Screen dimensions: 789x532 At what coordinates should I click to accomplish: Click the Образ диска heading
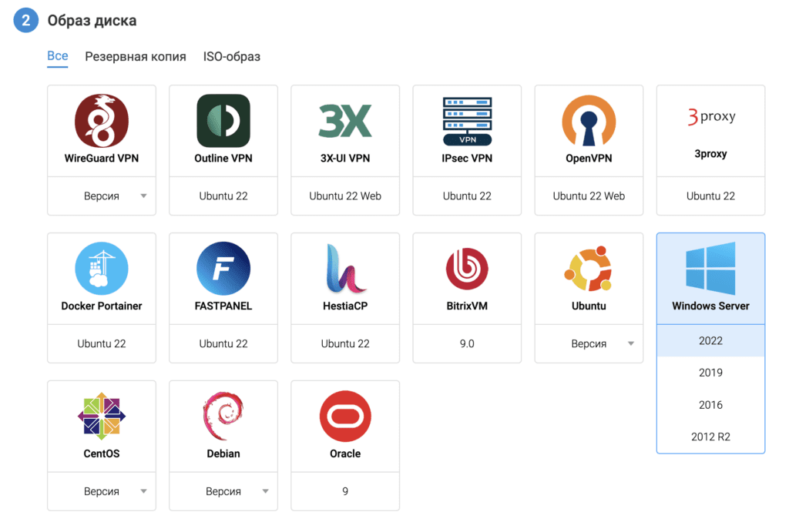pyautogui.click(x=92, y=21)
